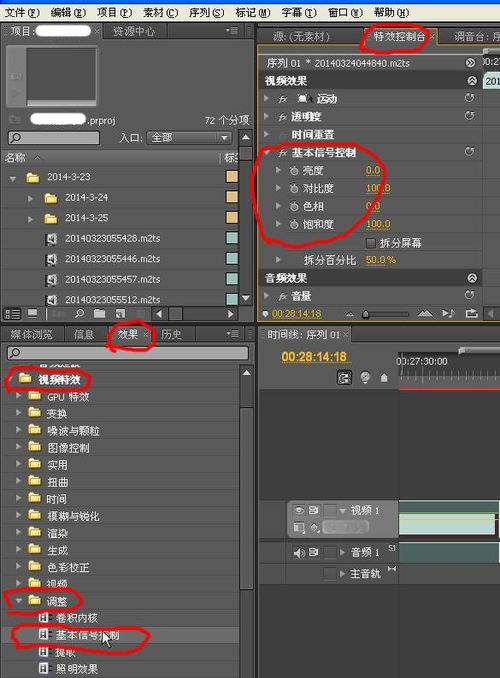Switch to the 历史 tab
Screen dimensions: 500x678
171,334
